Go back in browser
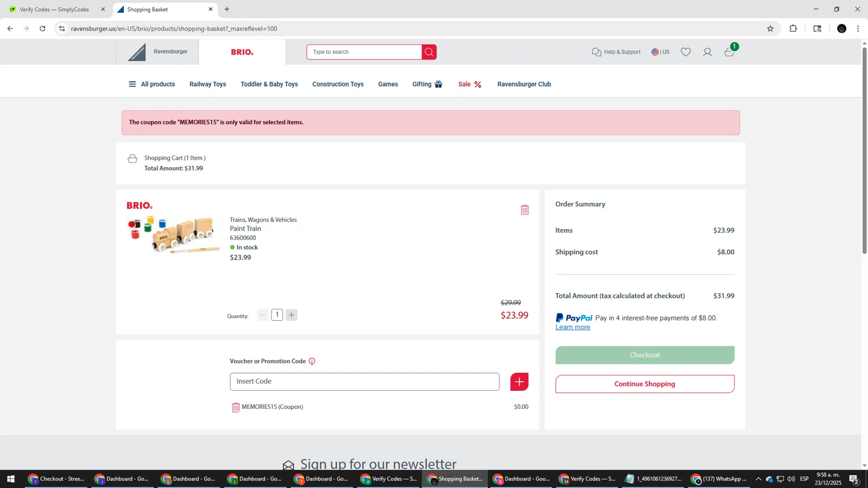 click(10, 28)
